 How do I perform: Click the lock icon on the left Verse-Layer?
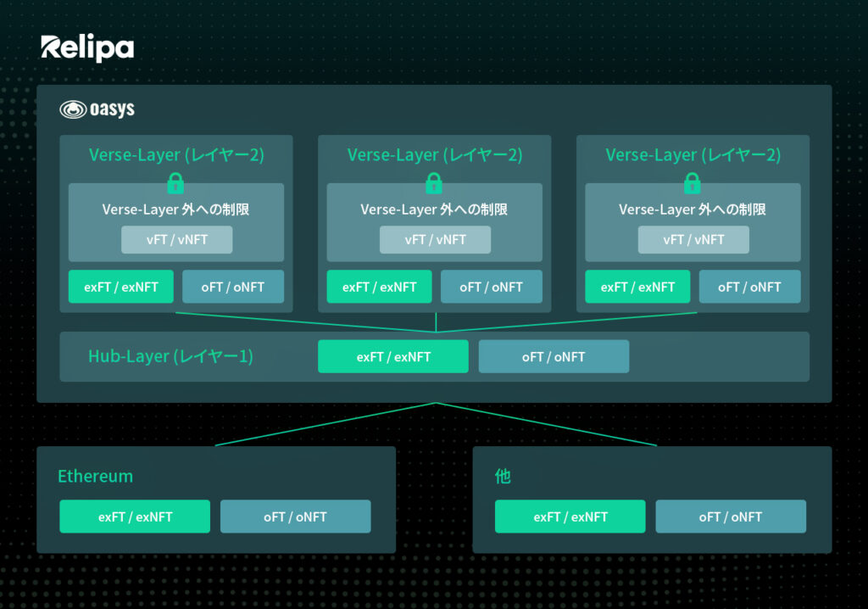[175, 183]
